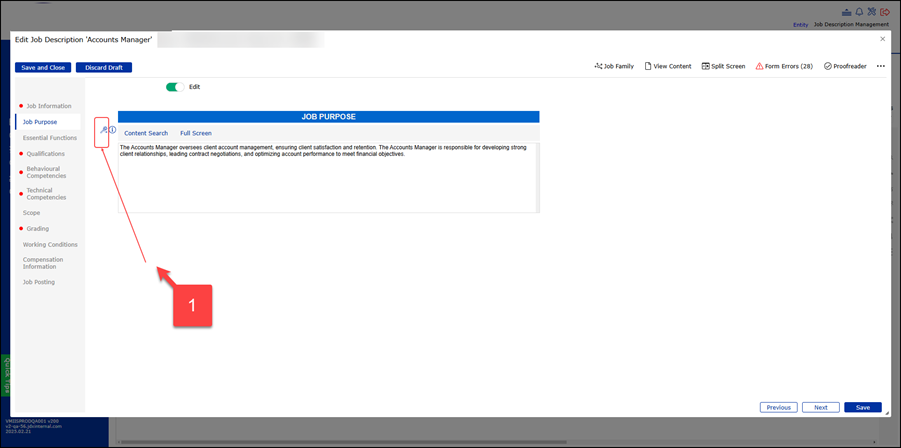Open the green Quick Tips side tab
The image size is (901, 448).
point(6,375)
